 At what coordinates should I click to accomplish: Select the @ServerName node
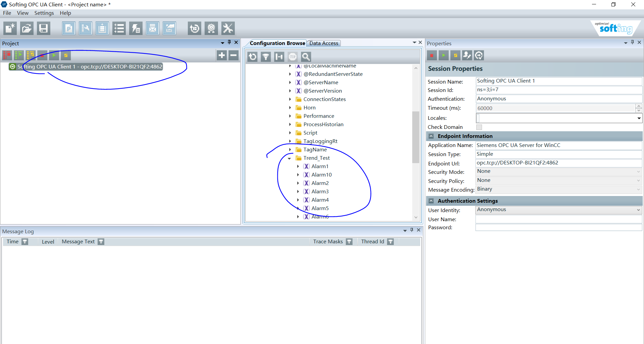coord(321,83)
